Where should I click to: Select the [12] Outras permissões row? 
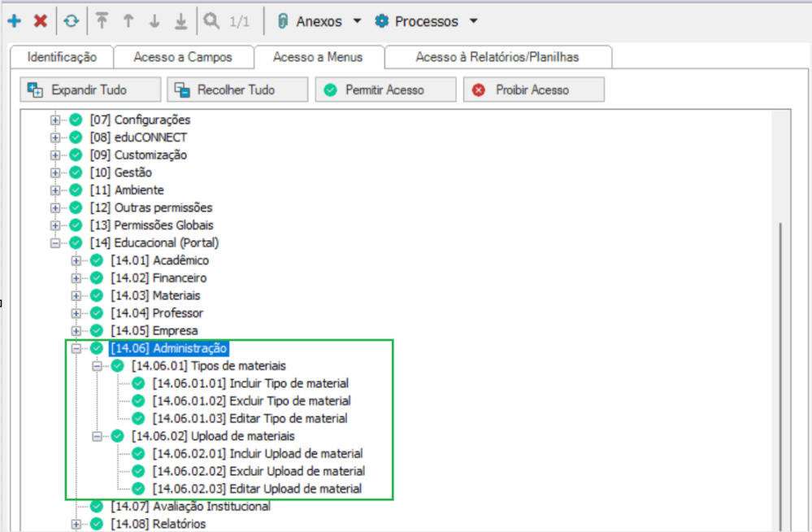click(151, 208)
